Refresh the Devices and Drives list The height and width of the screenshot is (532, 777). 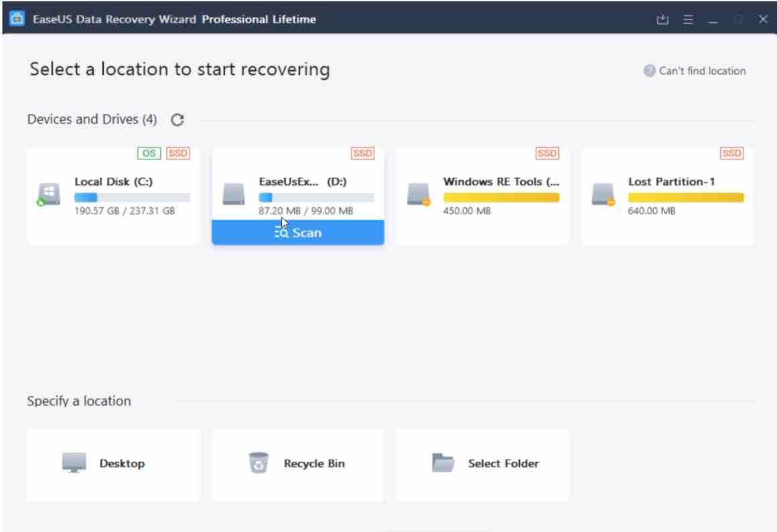178,119
